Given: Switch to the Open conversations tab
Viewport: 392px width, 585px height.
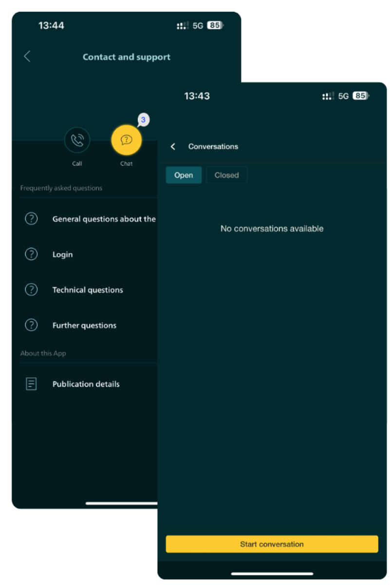Looking at the screenshot, I should pyautogui.click(x=184, y=175).
